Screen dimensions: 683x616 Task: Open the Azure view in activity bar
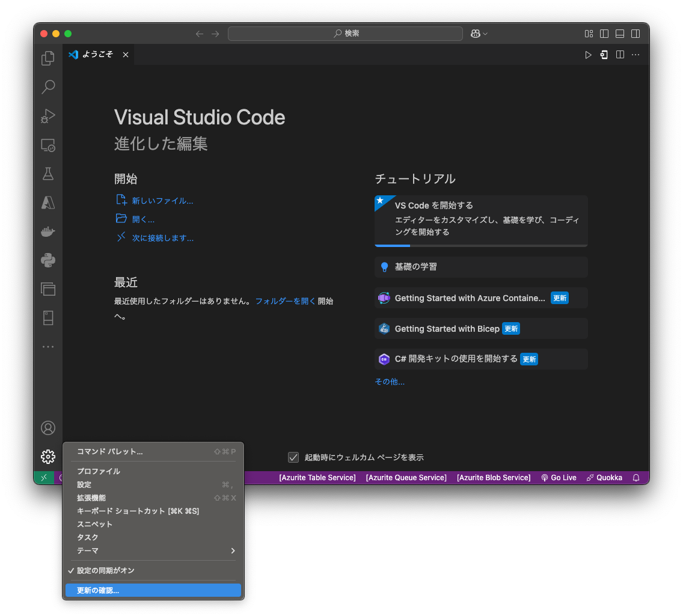pyautogui.click(x=48, y=203)
